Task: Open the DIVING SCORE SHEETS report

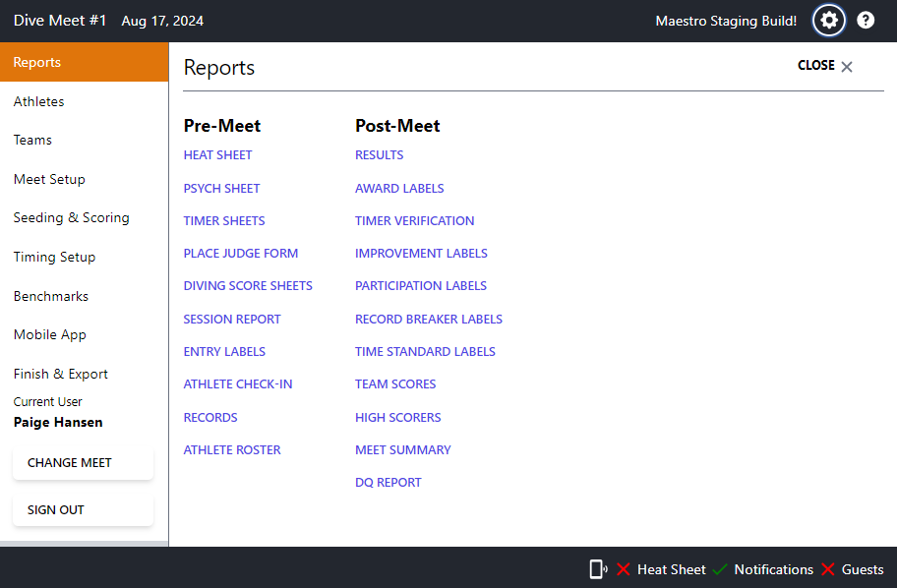Action: coord(248,285)
